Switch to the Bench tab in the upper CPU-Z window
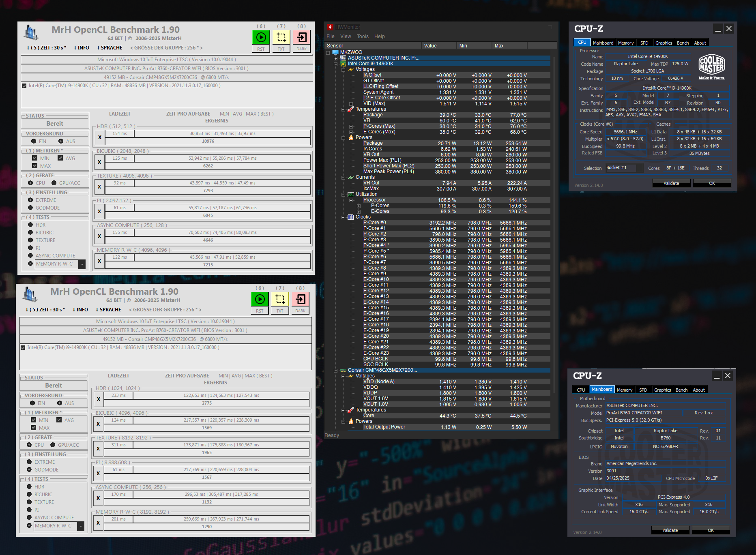756x555 pixels. click(x=683, y=43)
